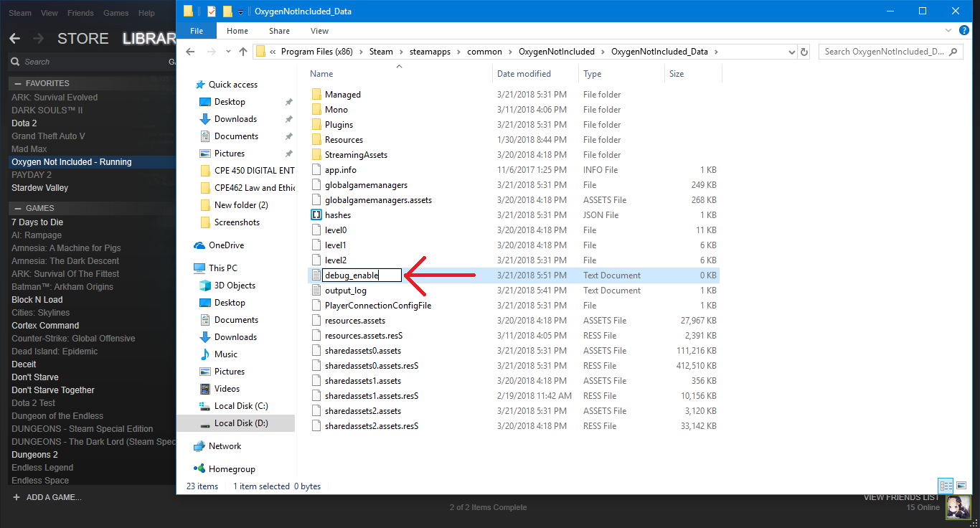The height and width of the screenshot is (528, 980).
Task: Click Steam back arrow button
Action: coord(14,38)
